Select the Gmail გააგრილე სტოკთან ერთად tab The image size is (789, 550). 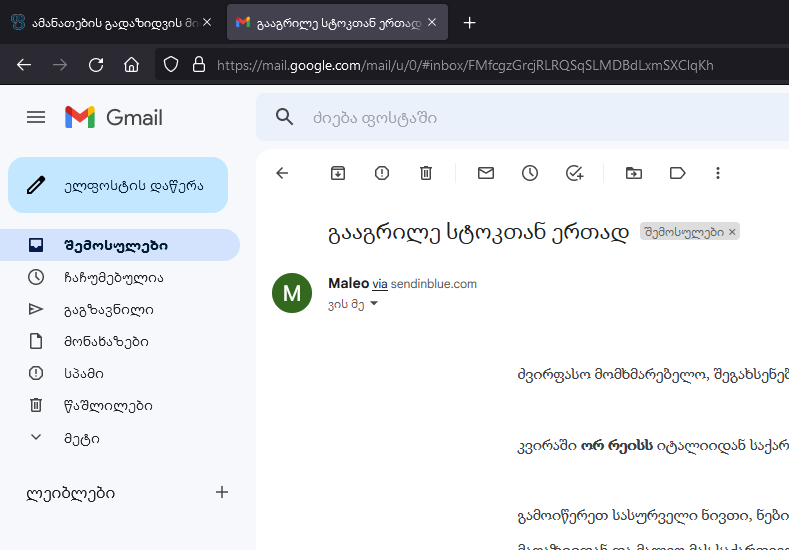pyautogui.click(x=337, y=23)
